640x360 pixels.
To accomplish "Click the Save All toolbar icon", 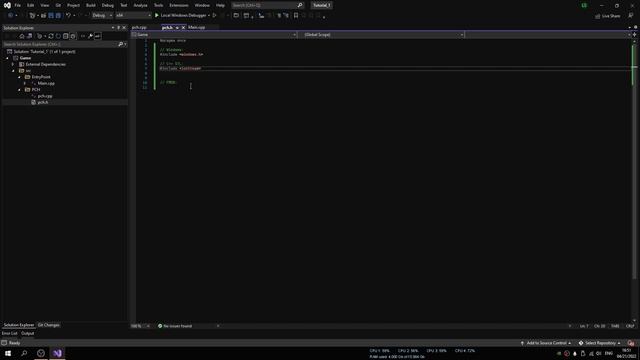I will 58,16.
